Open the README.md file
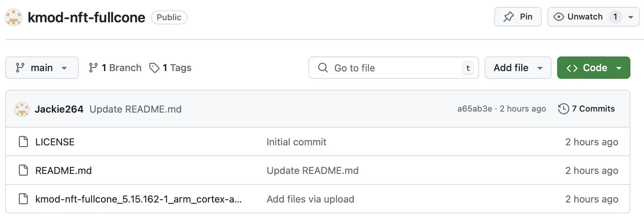Image resolution: width=644 pixels, height=221 pixels. pos(63,170)
